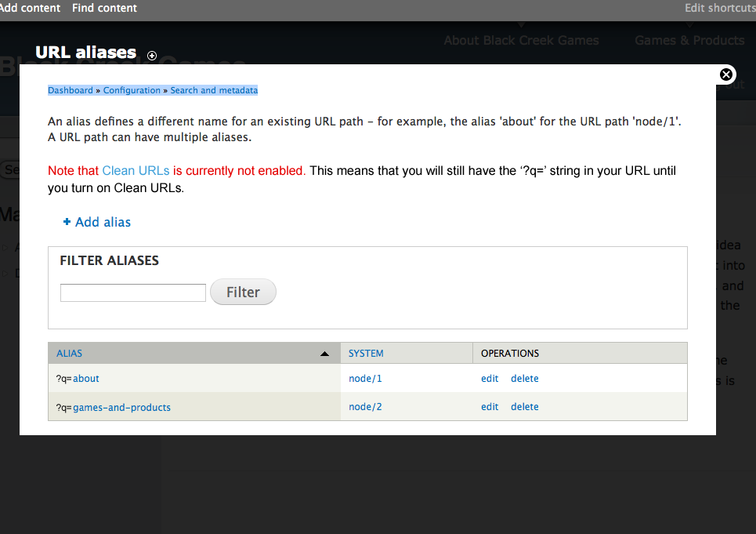Add URL aliases page to shortcuts via plus icon
Viewport: 756px width, 534px height.
tap(152, 56)
